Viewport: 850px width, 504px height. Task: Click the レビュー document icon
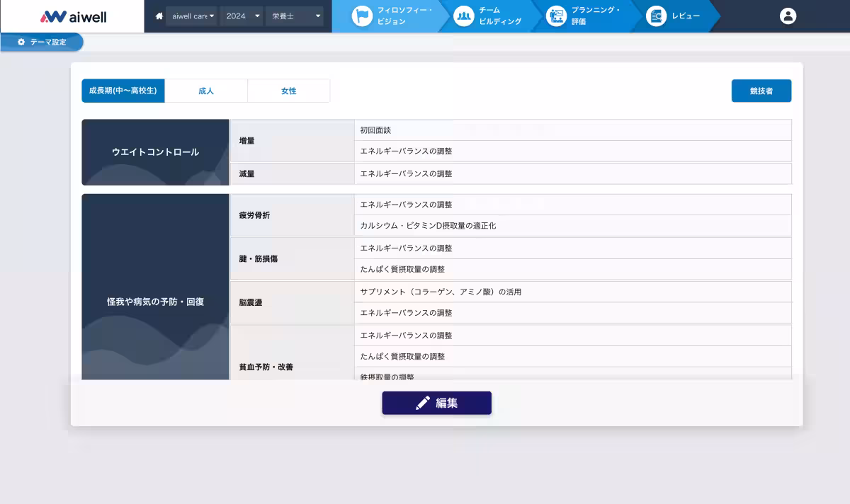coord(655,16)
